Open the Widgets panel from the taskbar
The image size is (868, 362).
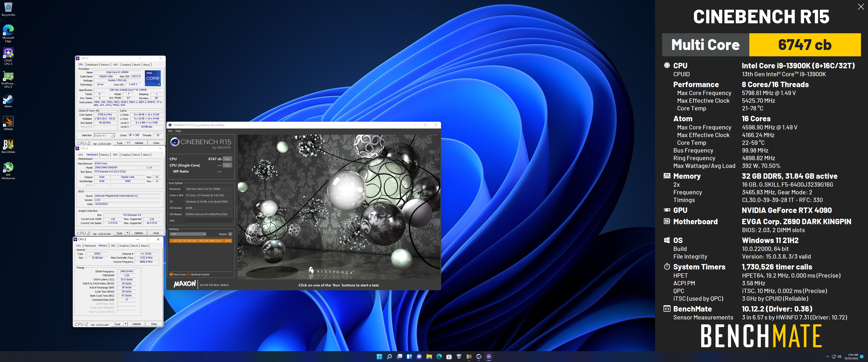409,356
